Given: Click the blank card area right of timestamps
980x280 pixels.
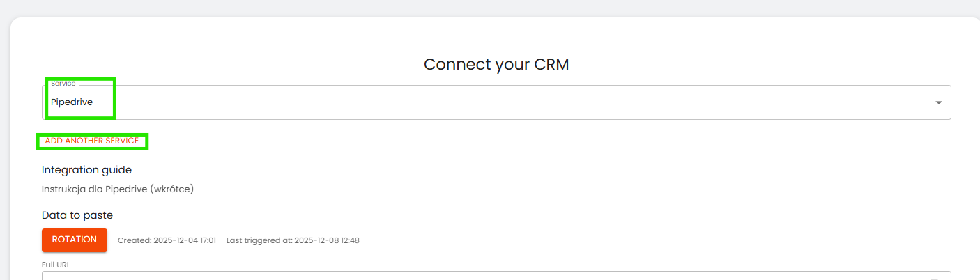Looking at the screenshot, I should (x=627, y=241).
